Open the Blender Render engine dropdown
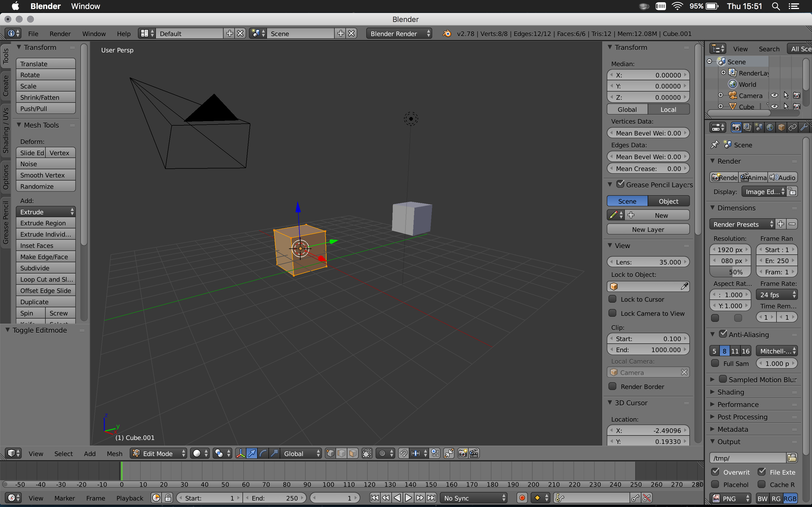 pos(399,34)
